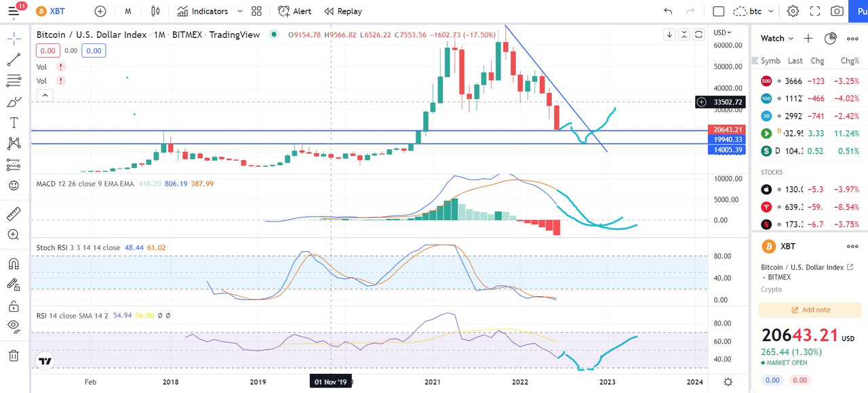Remove drawings with trash icon
This screenshot has height=393, width=868.
(x=14, y=355)
